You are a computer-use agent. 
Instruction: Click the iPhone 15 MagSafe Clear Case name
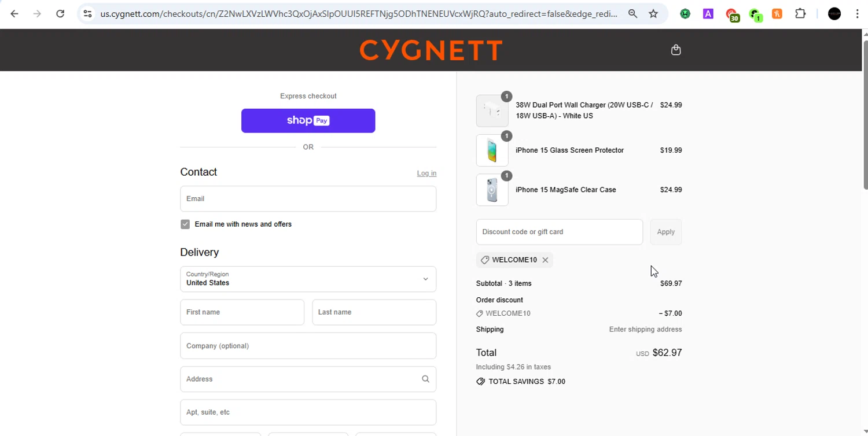(x=566, y=190)
